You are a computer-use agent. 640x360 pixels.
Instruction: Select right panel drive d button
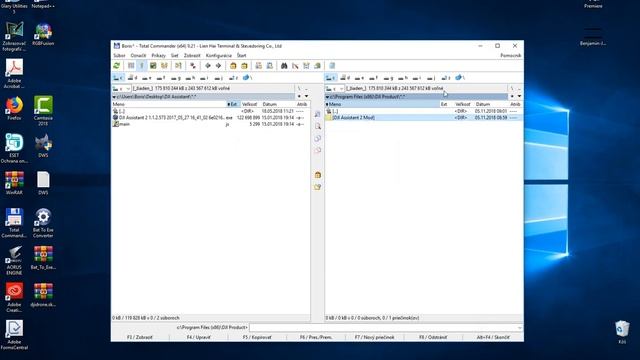(x=345, y=78)
